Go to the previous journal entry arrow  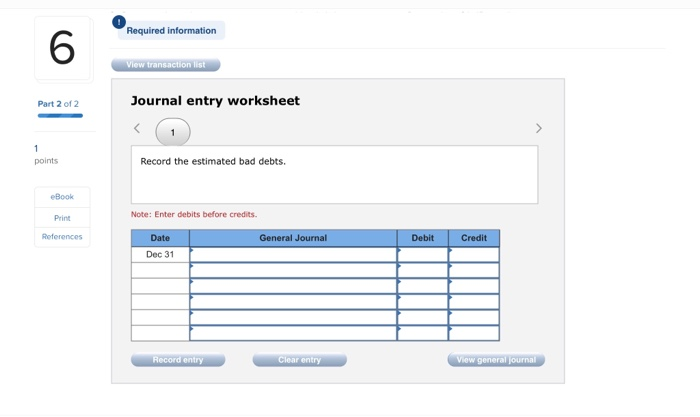tap(137, 129)
